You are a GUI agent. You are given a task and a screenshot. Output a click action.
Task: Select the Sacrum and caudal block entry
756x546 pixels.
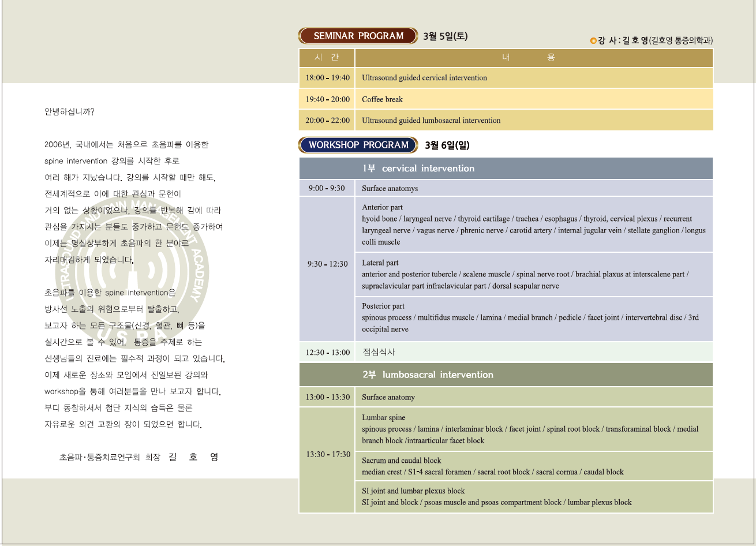[x=492, y=466]
